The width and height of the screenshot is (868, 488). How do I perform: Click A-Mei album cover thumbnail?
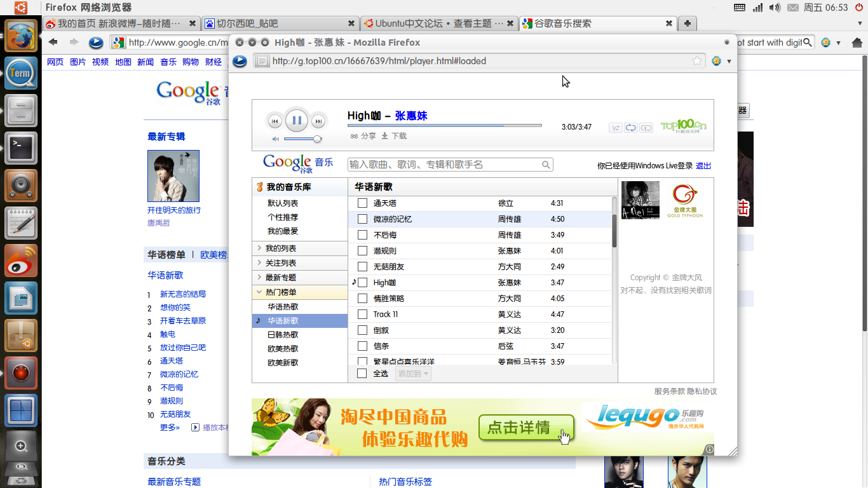641,200
